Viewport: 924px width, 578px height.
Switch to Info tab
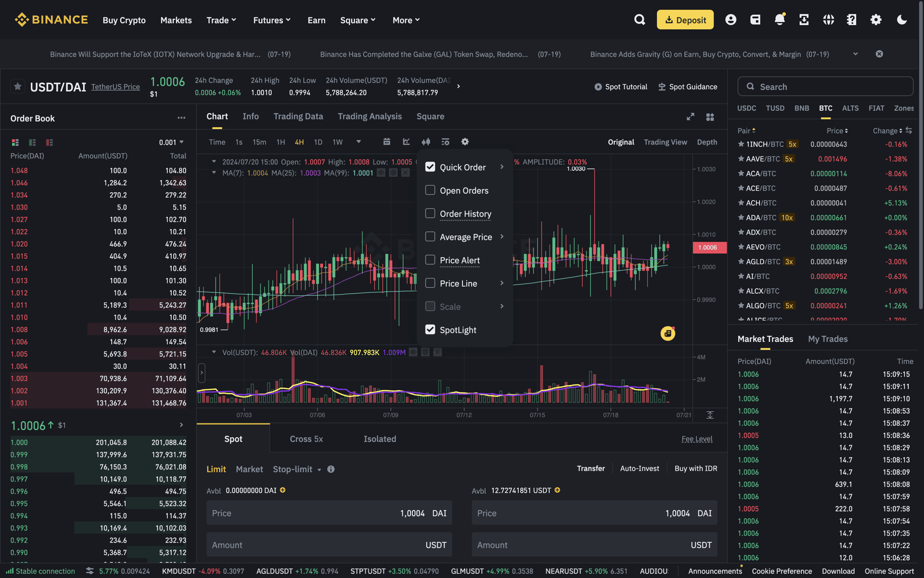click(250, 116)
